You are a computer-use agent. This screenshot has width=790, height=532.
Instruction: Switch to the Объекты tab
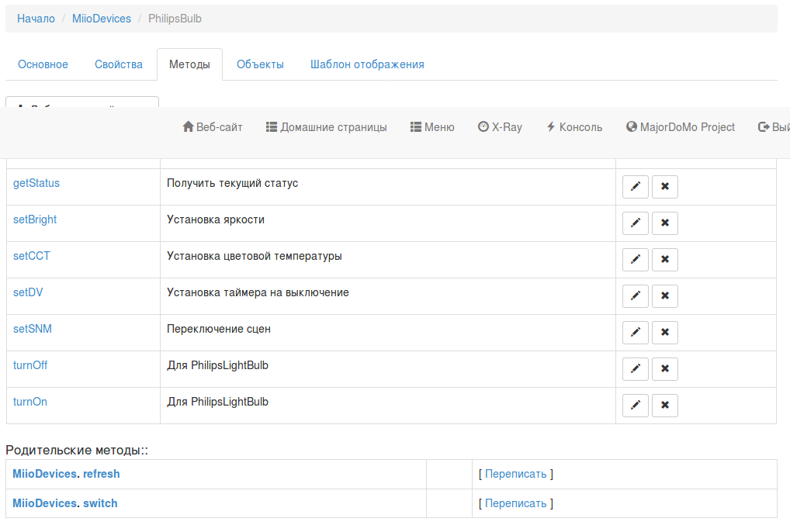(x=260, y=64)
